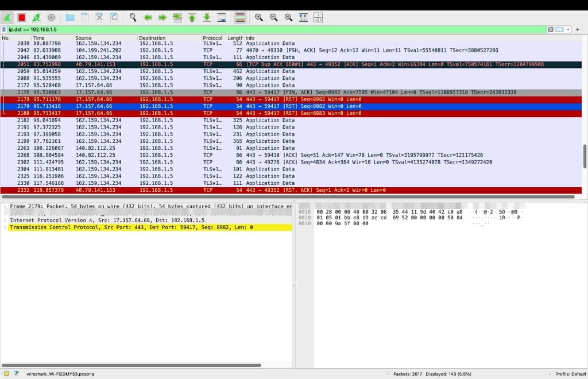This screenshot has width=588, height=379.
Task: Go back in packet history
Action: [x=148, y=17]
